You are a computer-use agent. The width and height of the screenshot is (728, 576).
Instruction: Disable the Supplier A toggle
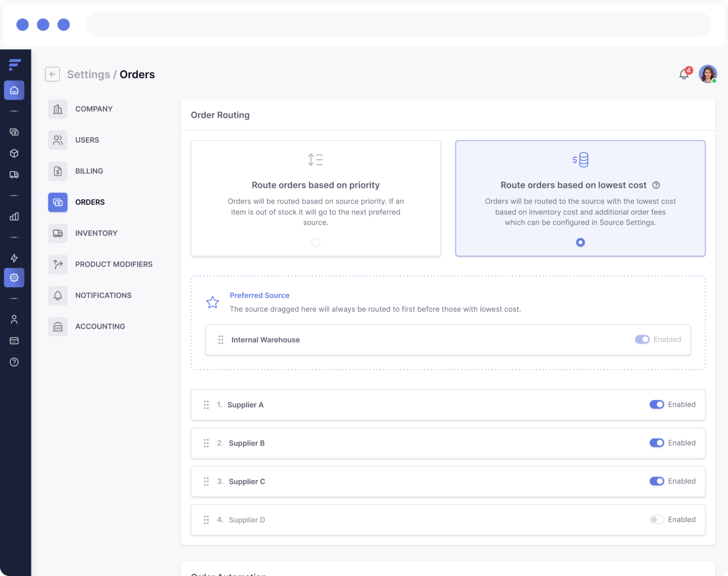pos(656,404)
